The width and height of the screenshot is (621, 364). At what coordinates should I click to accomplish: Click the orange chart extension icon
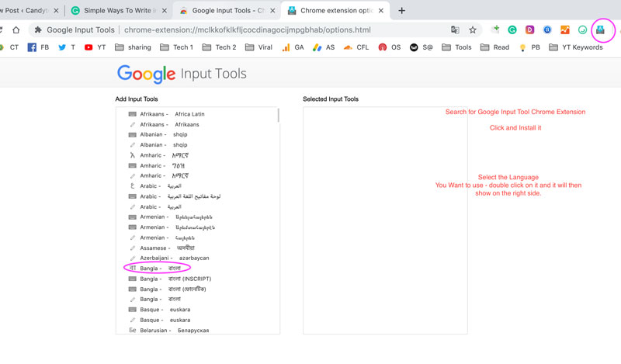point(565,29)
